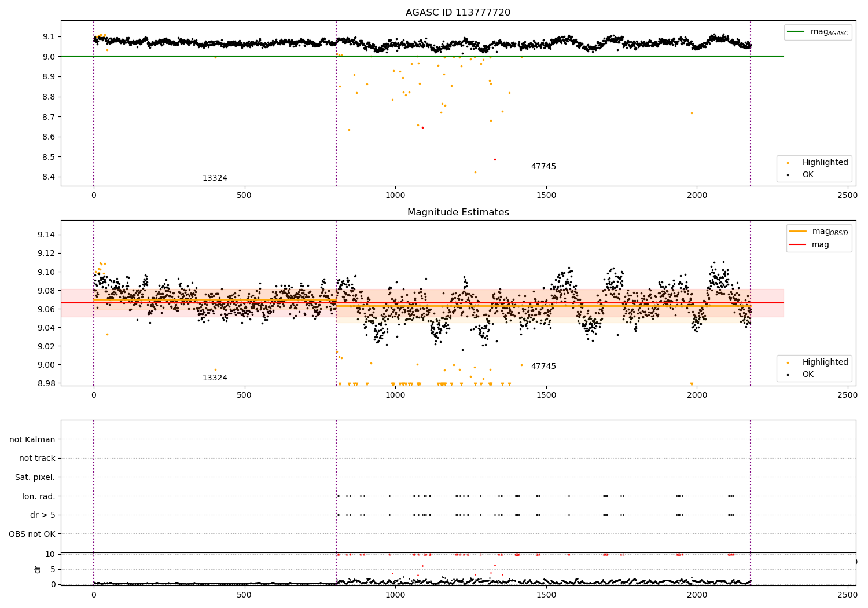
Task: Click the '9.1' tick on top plot y-axis
Action: (50, 36)
